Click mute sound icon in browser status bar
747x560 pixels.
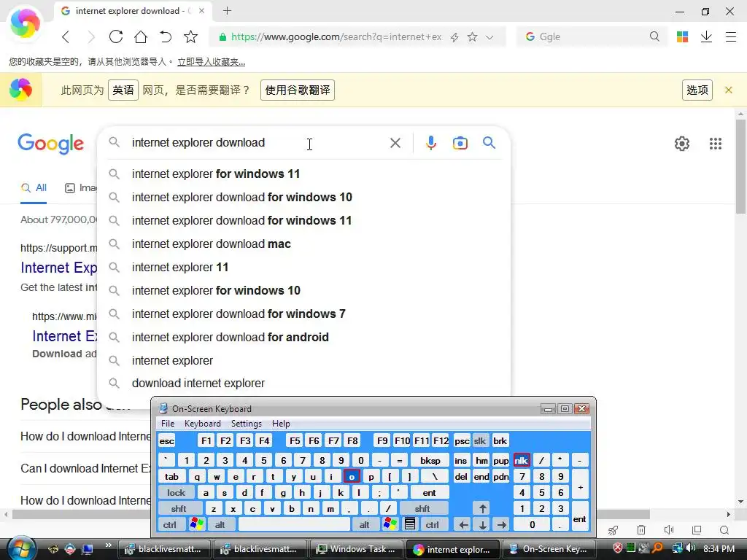pos(669,530)
